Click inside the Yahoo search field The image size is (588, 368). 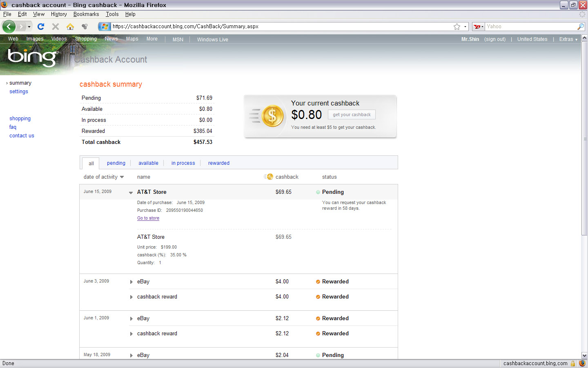[530, 27]
